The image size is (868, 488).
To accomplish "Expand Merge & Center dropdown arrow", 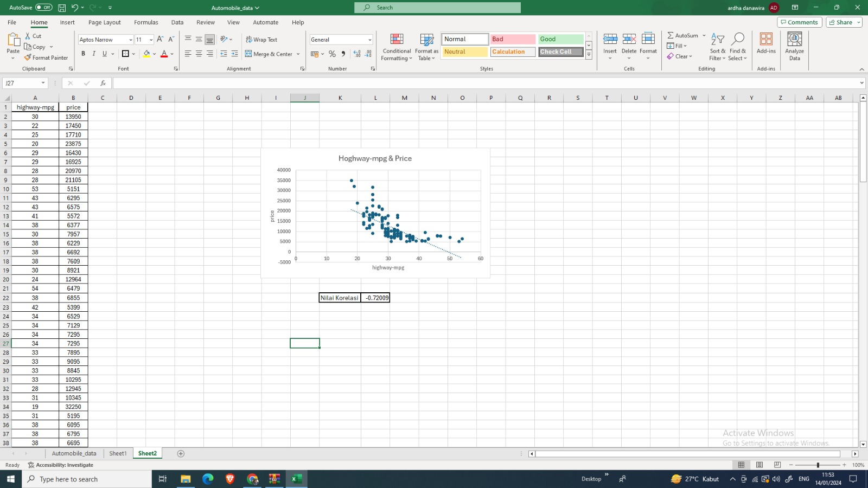I will [x=298, y=54].
